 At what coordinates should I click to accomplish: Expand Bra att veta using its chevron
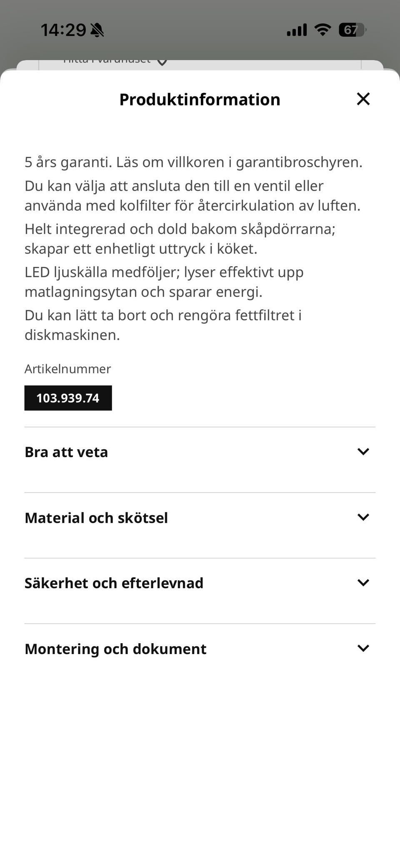[x=363, y=452]
